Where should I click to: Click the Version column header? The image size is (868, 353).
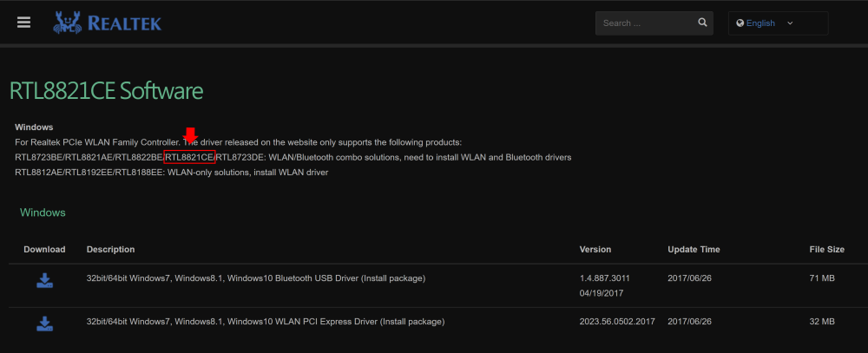coord(597,250)
